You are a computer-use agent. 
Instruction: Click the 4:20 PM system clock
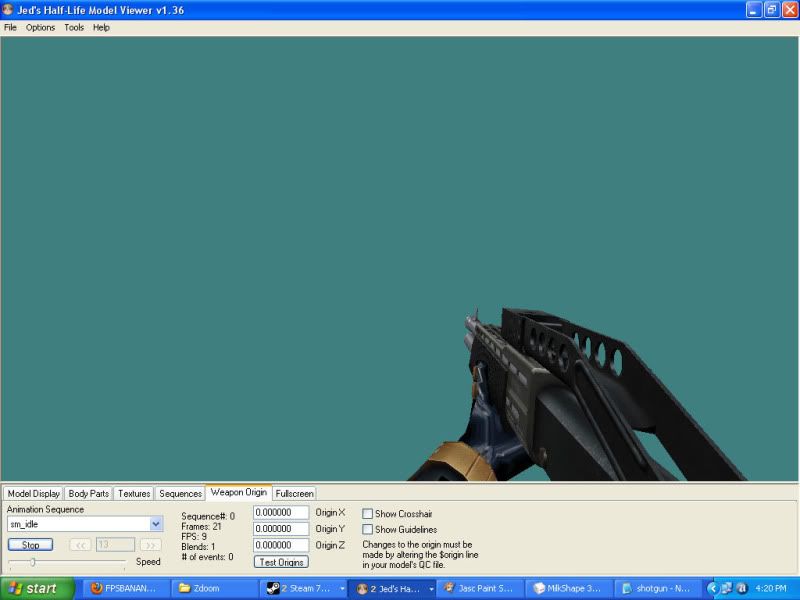(771, 588)
